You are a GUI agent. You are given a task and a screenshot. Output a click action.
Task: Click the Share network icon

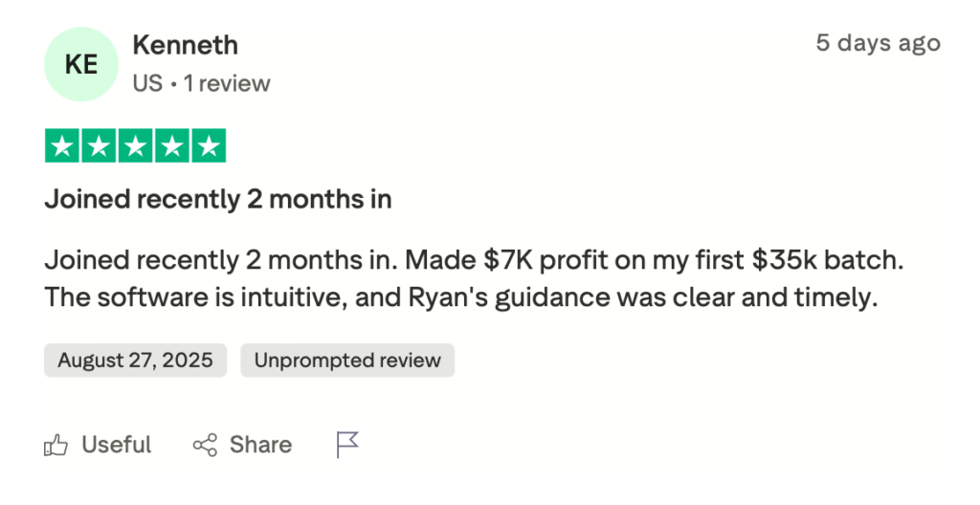(x=205, y=445)
